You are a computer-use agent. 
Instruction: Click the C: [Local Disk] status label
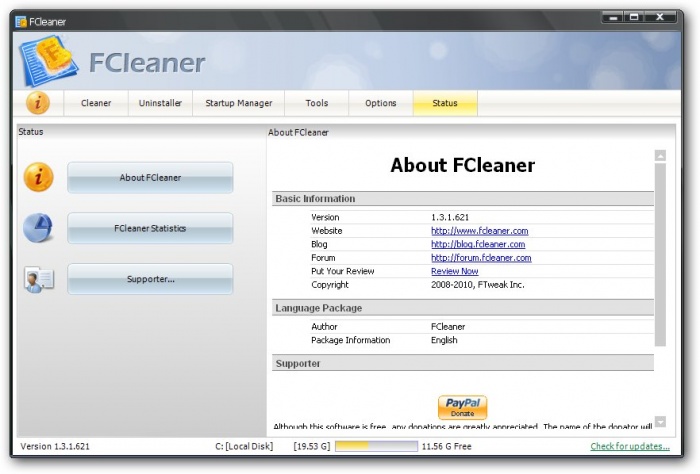244,446
